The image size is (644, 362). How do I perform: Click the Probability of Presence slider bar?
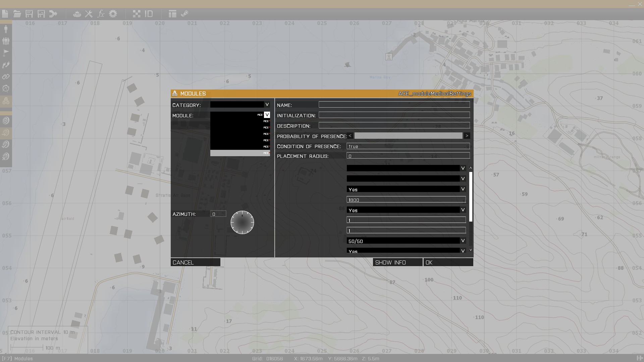[408, 136]
